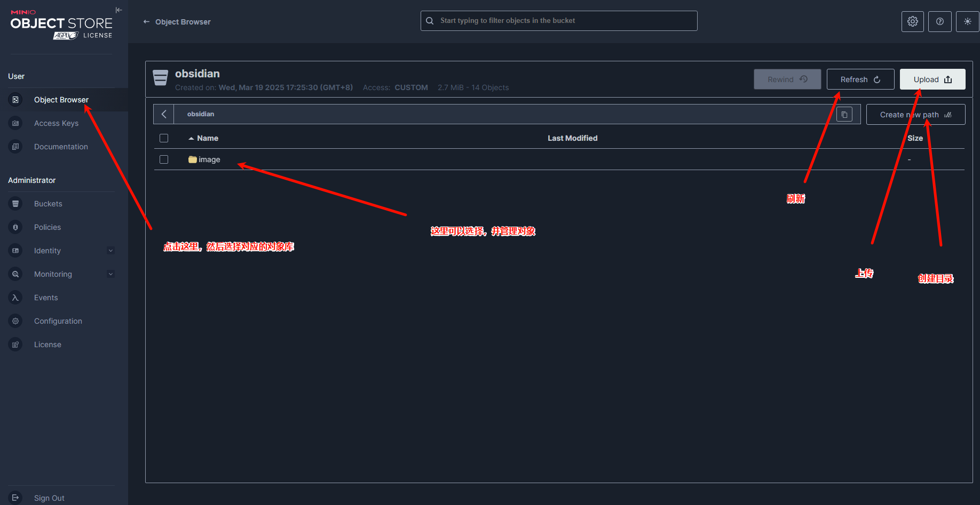Click the Refresh button
Viewport: 980px width, 505px height.
coord(860,79)
